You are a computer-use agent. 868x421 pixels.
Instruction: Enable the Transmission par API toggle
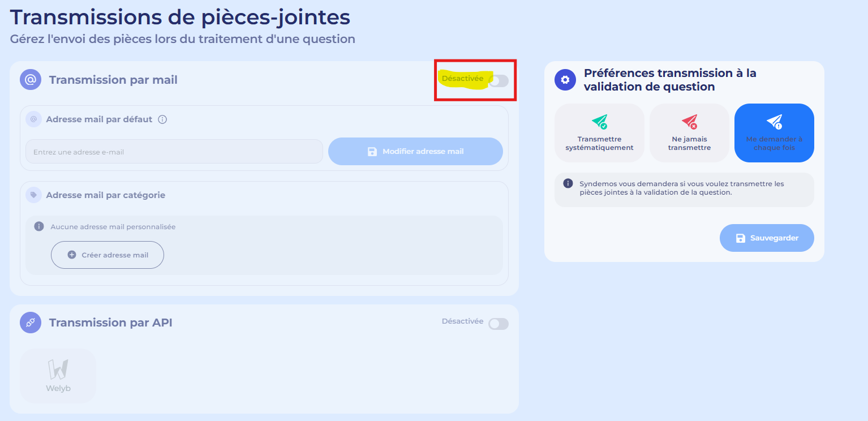click(498, 324)
